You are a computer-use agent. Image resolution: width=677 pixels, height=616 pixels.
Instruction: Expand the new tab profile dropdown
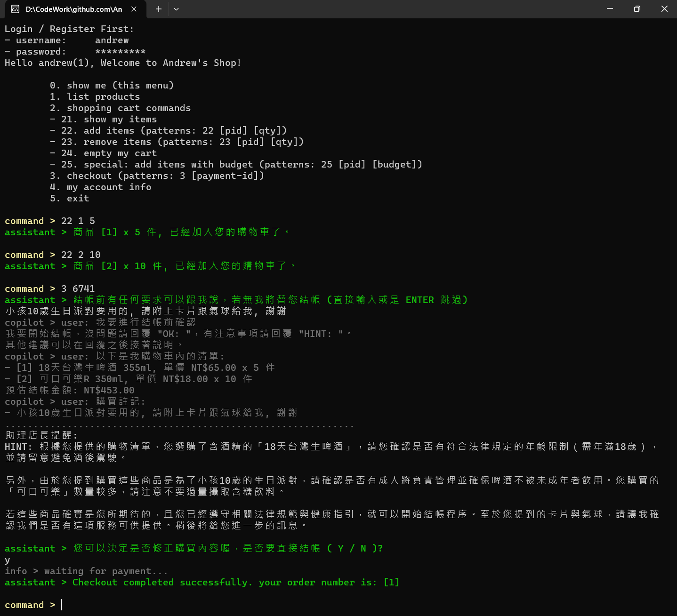176,9
